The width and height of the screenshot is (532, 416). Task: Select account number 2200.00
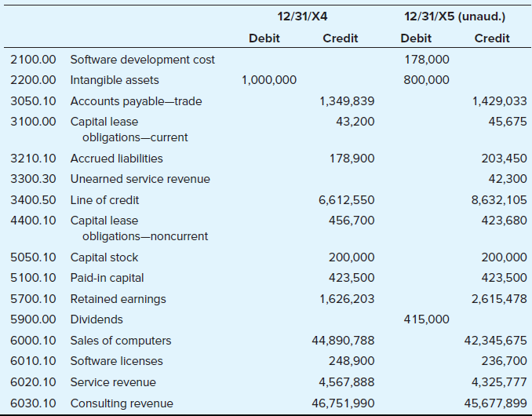(33, 80)
